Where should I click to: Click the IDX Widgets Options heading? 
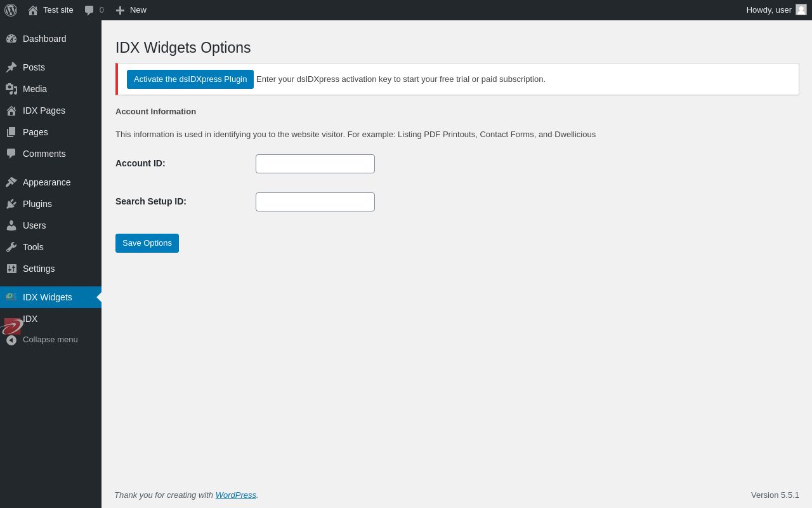coord(183,48)
